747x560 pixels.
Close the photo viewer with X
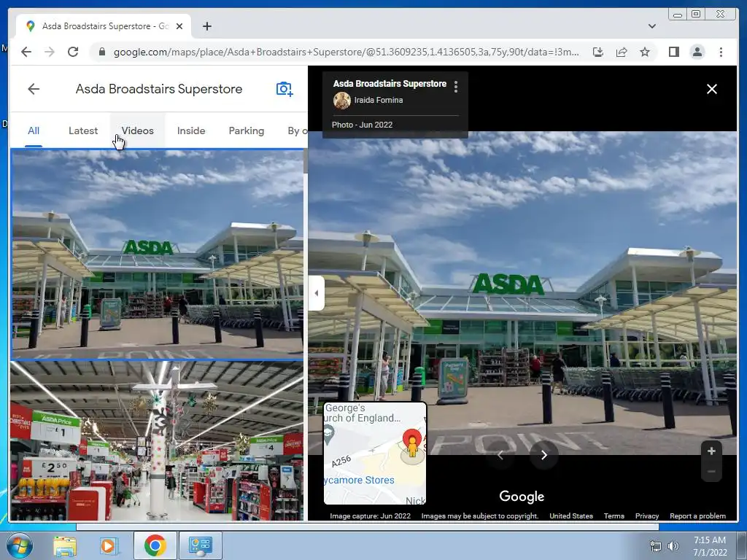pos(712,89)
